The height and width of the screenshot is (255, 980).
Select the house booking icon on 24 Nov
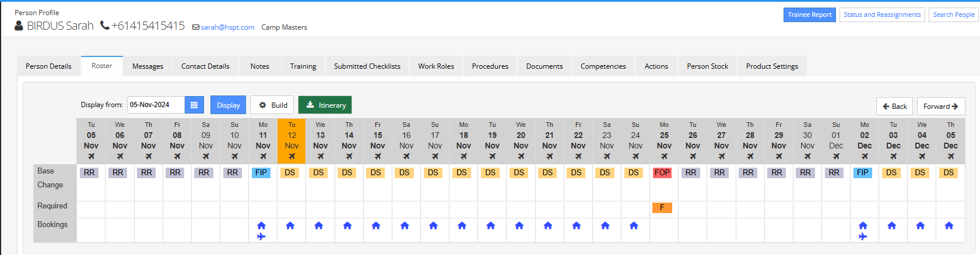click(634, 225)
